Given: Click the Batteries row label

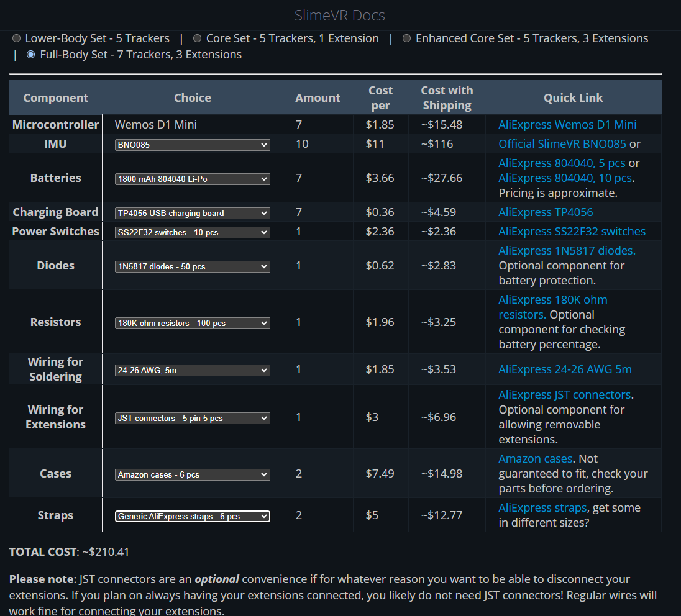Looking at the screenshot, I should point(55,178).
